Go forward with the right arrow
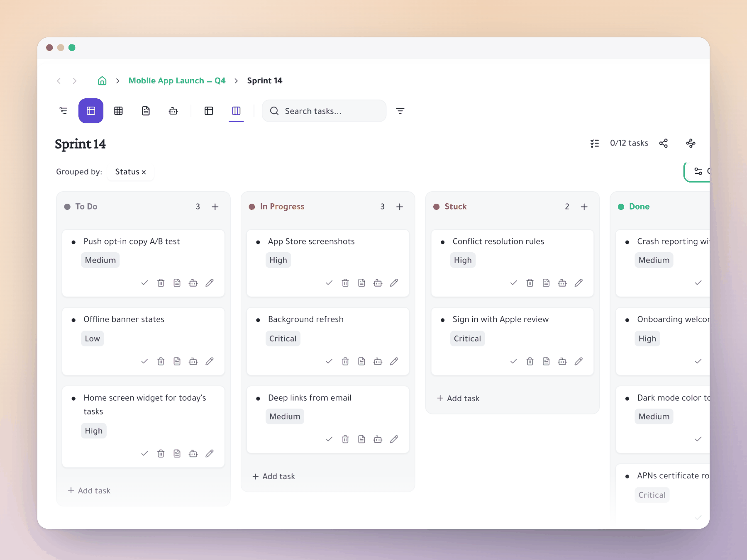Image resolution: width=747 pixels, height=560 pixels. tap(75, 81)
